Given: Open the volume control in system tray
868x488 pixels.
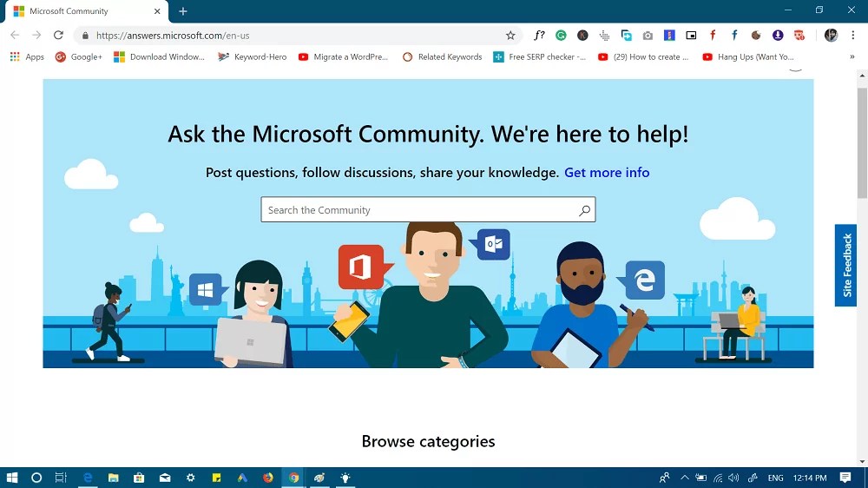Looking at the screenshot, I should 734,478.
